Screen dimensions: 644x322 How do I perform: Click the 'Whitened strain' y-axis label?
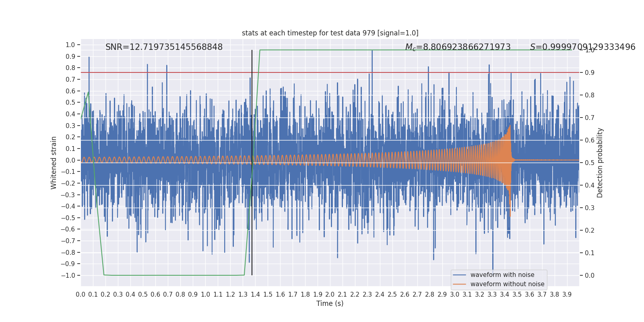click(54, 163)
